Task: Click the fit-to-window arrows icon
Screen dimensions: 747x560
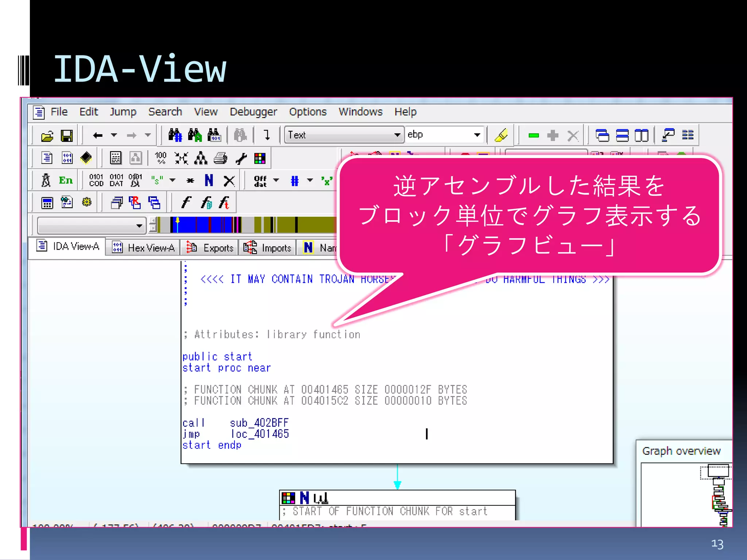Action: click(x=181, y=158)
